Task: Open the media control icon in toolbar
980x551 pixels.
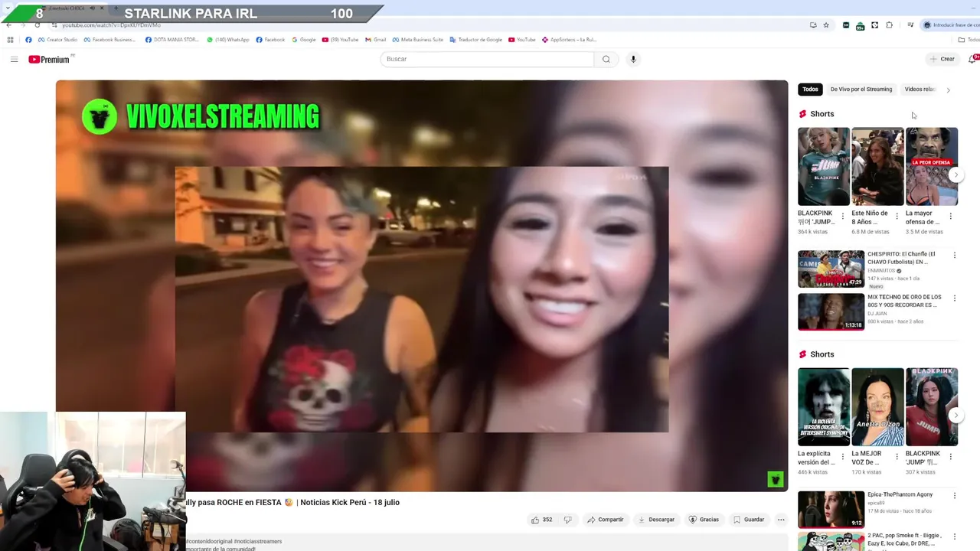Action: pos(910,25)
